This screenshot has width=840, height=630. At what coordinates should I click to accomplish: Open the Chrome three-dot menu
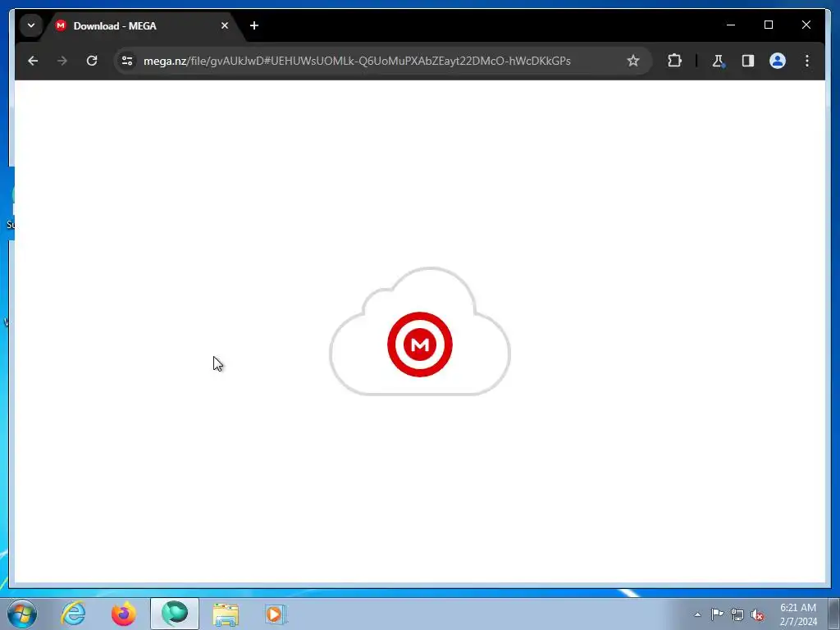(x=807, y=61)
